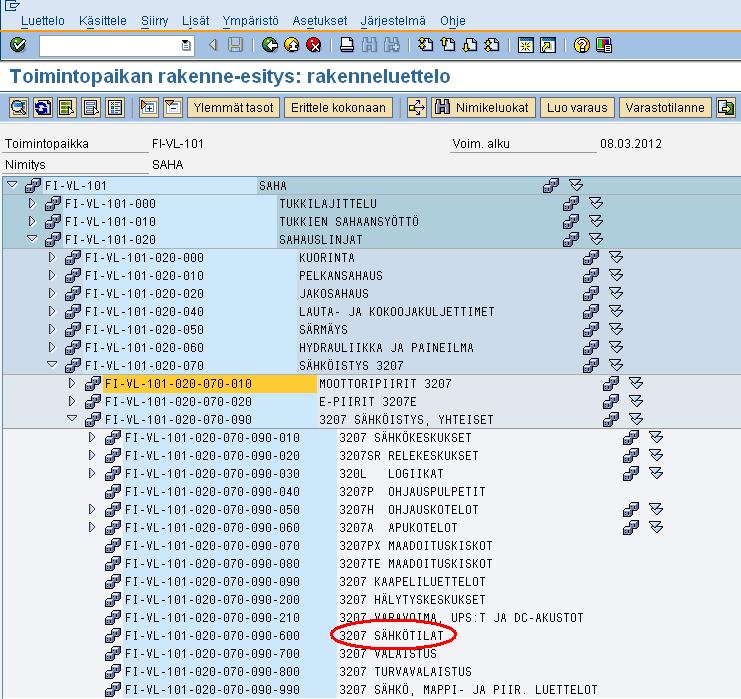Screen dimensions: 741x699
Task: Click the Expand subtree plus icon
Action: click(149, 108)
